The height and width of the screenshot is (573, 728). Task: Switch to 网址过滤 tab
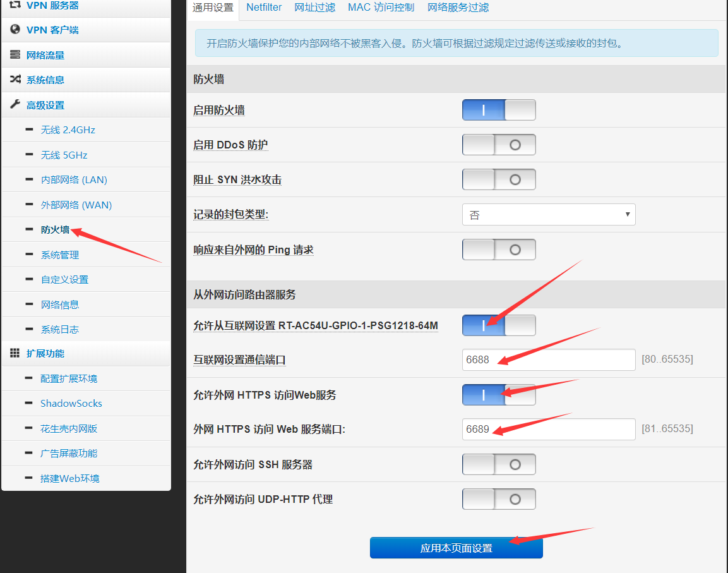tap(315, 8)
